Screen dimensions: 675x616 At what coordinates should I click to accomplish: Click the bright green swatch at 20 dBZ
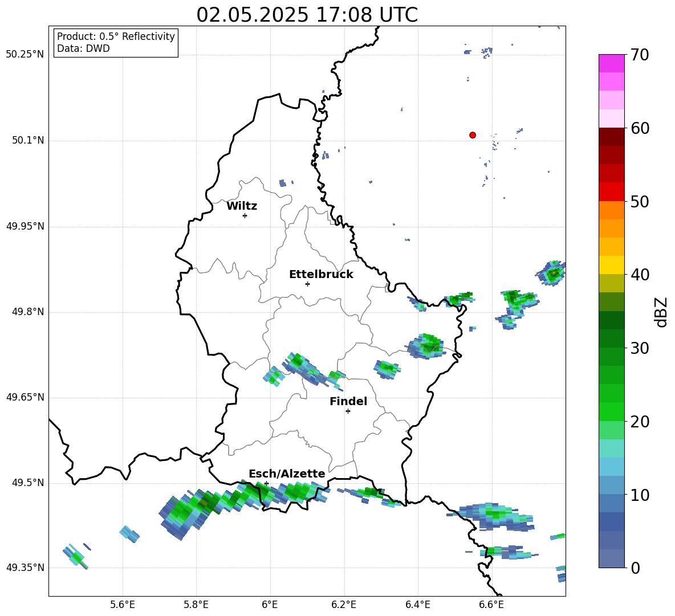tap(612, 411)
